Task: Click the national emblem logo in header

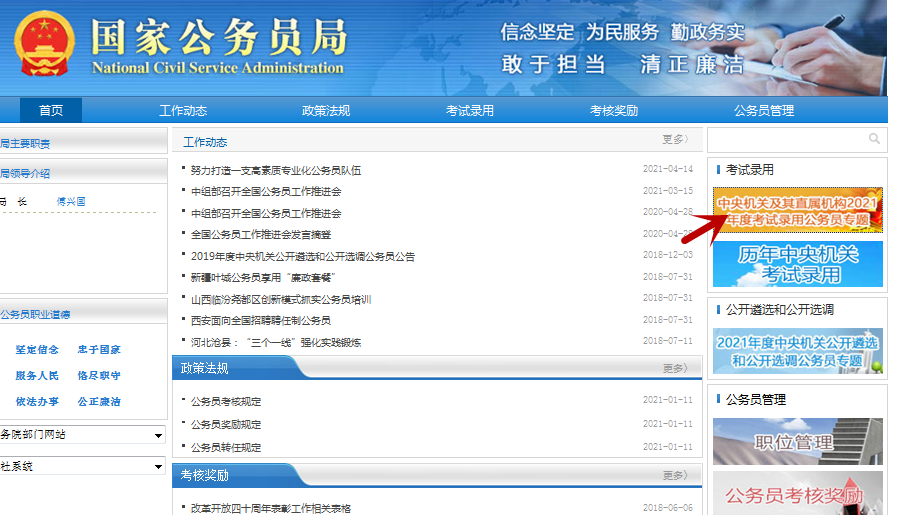Action: [44, 46]
